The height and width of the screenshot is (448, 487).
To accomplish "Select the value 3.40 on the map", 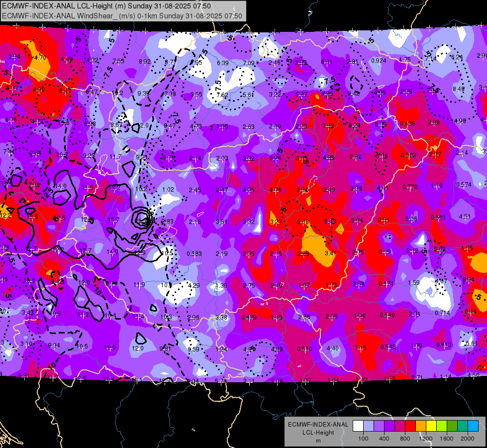I will pyautogui.click(x=329, y=189).
